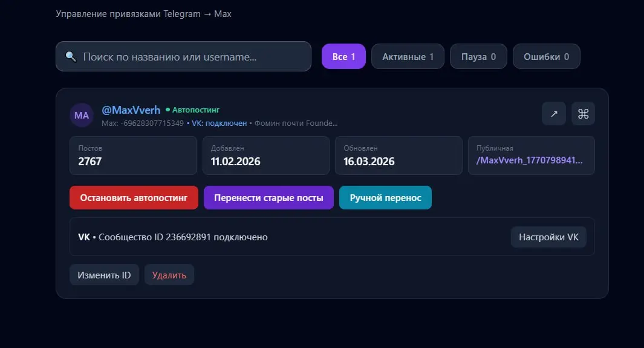Click the Постов label
The width and height of the screenshot is (644, 348).
click(x=90, y=148)
